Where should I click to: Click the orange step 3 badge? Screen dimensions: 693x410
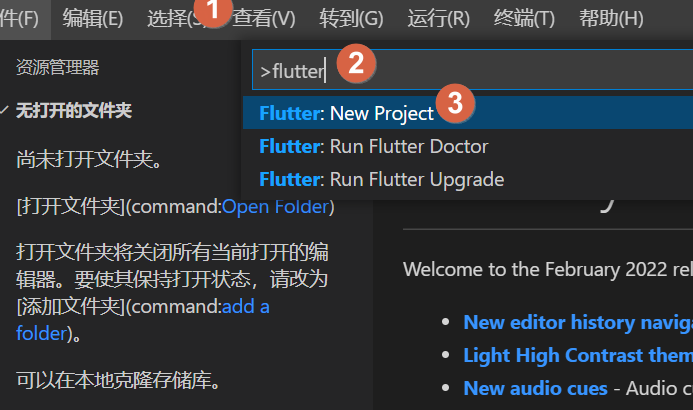(x=455, y=103)
